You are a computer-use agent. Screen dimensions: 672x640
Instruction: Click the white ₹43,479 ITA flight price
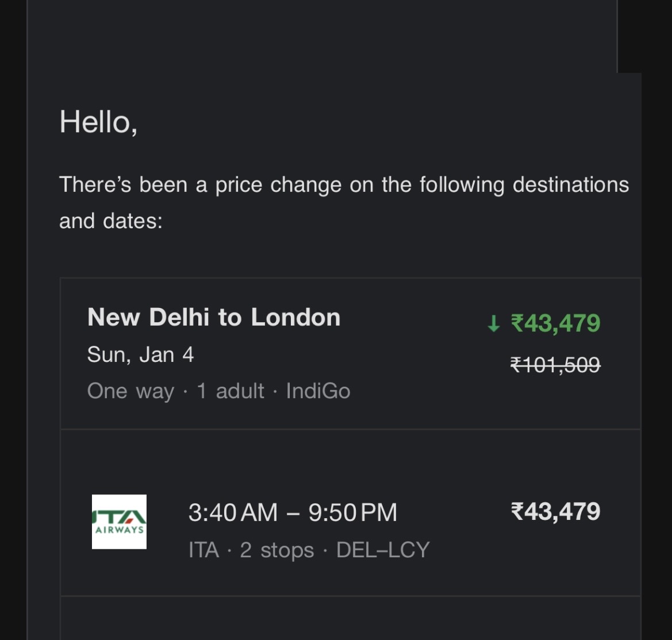point(555,511)
